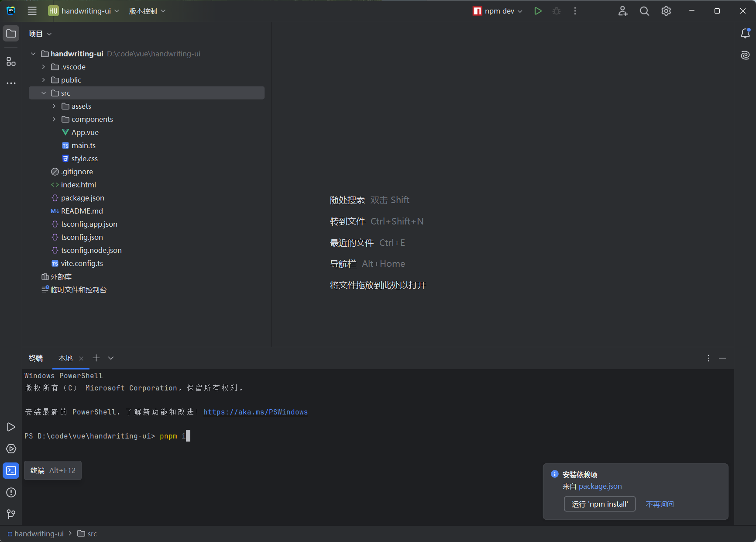This screenshot has height=542, width=756.
Task: Toggle the Project tool window
Action: click(x=11, y=34)
